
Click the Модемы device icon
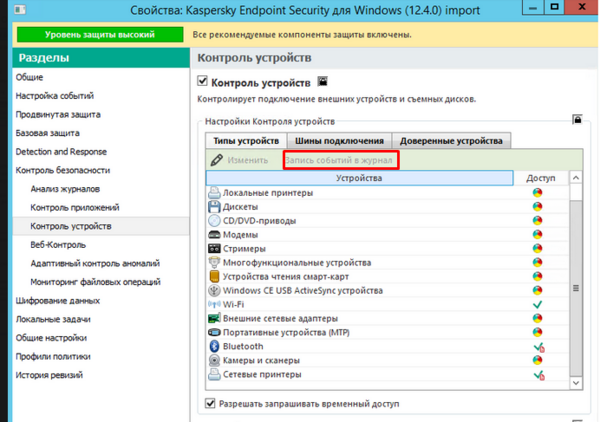(214, 235)
